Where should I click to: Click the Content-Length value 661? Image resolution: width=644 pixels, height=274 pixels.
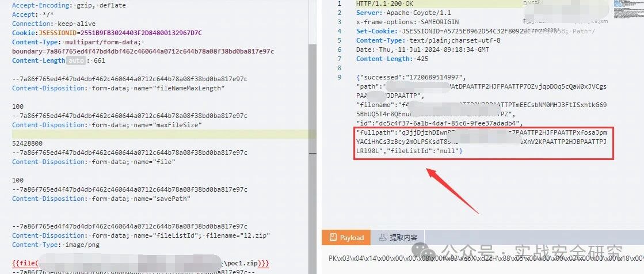100,60
